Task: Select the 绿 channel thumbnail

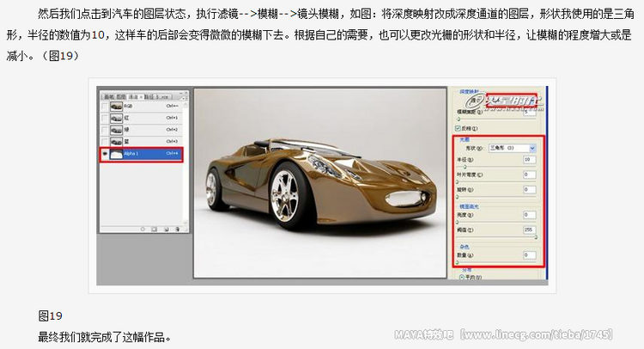Action: 116,130
